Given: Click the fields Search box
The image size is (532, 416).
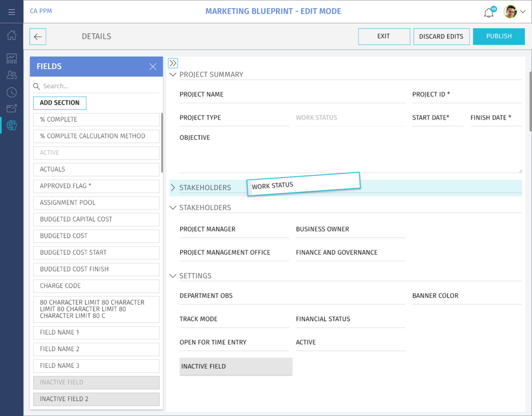Looking at the screenshot, I should point(99,86).
